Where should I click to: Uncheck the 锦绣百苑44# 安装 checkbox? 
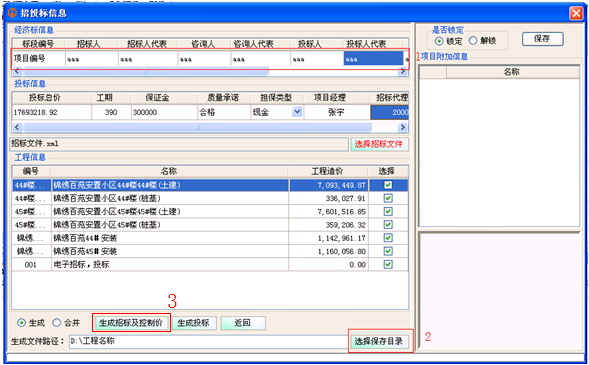tap(388, 238)
